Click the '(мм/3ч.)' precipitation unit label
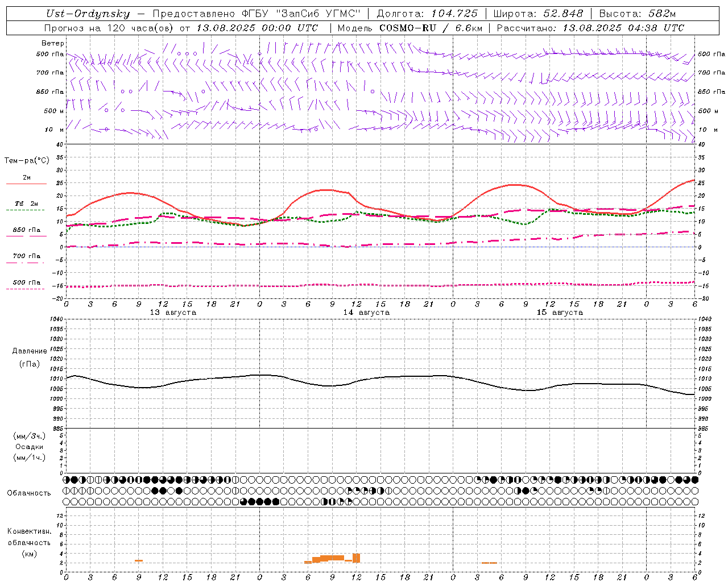This screenshot has height=582, width=728. pyautogui.click(x=29, y=436)
